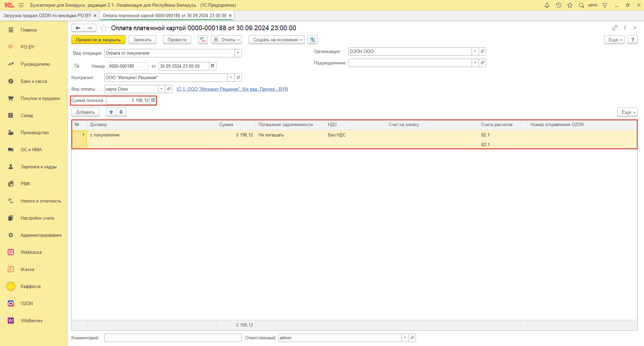
Task: Select Оплата платежной картой tab
Action: click(164, 16)
